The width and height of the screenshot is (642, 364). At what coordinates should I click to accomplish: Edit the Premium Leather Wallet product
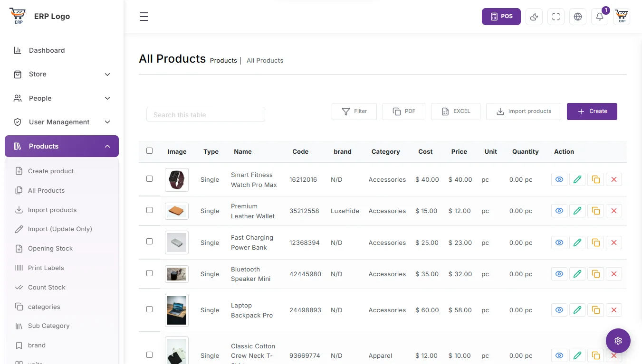[577, 211]
